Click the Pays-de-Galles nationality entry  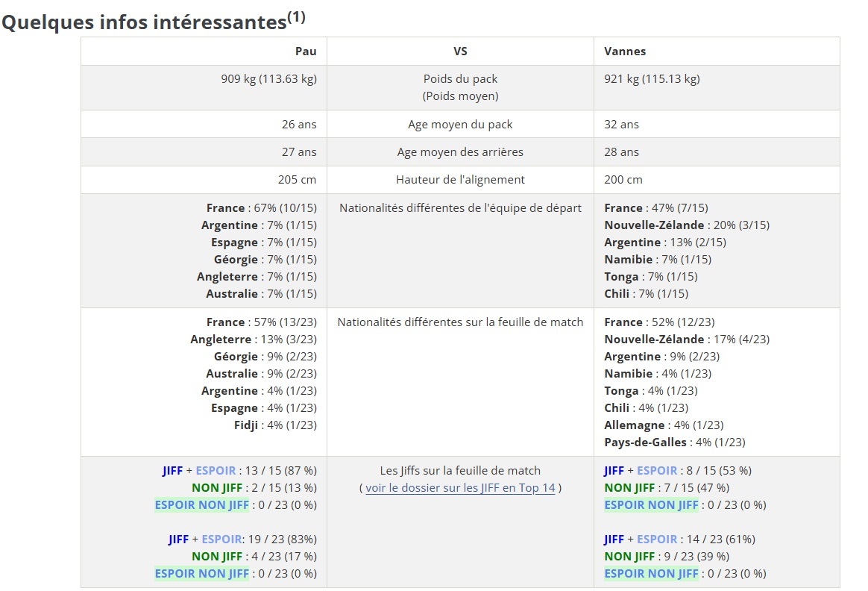674,443
